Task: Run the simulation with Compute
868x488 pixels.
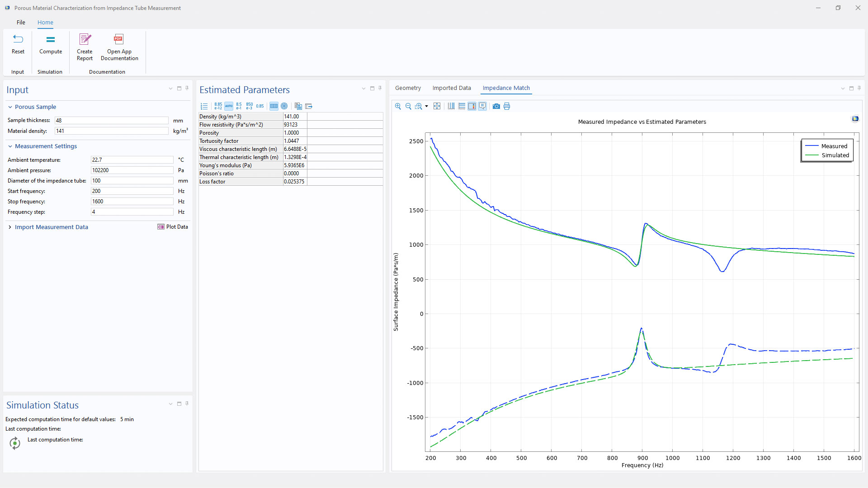Action: [x=50, y=45]
